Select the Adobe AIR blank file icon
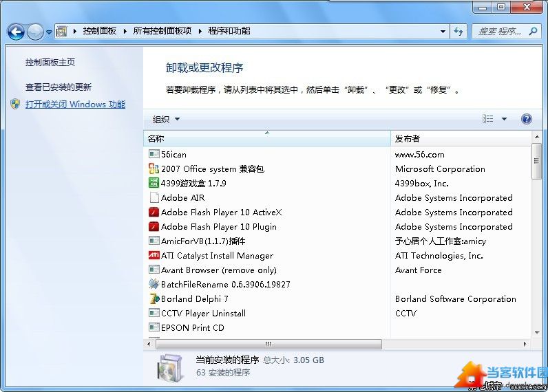The width and height of the screenshot is (548, 392). (154, 197)
